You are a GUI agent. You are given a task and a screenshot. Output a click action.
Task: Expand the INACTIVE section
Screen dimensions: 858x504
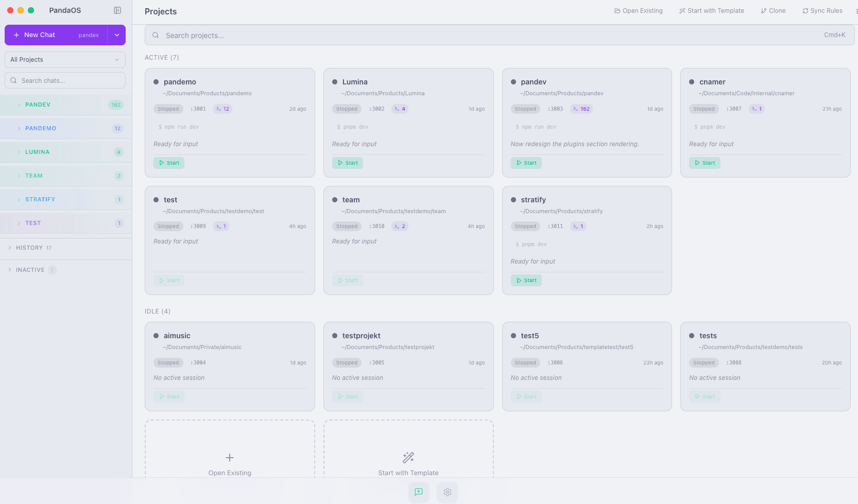pyautogui.click(x=30, y=269)
